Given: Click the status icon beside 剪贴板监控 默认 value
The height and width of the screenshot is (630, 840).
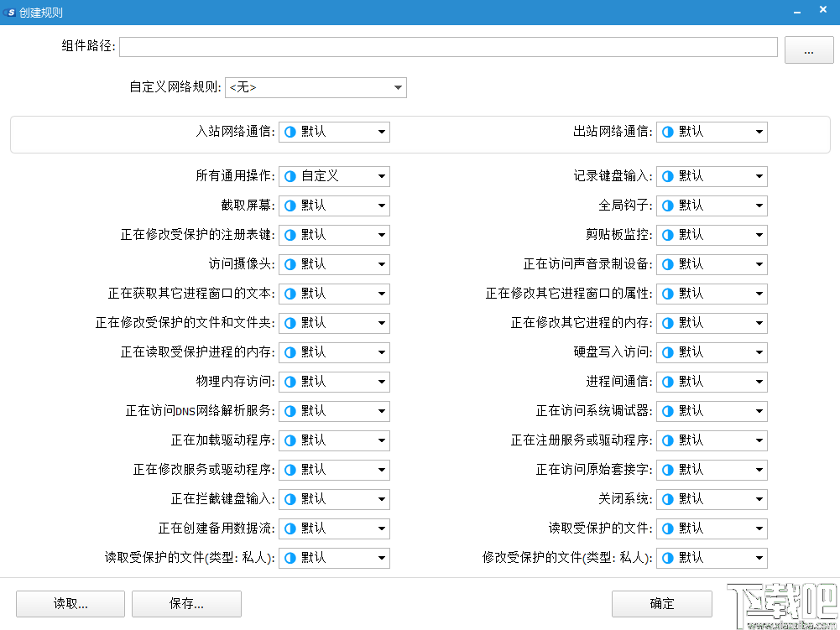Looking at the screenshot, I should (667, 235).
